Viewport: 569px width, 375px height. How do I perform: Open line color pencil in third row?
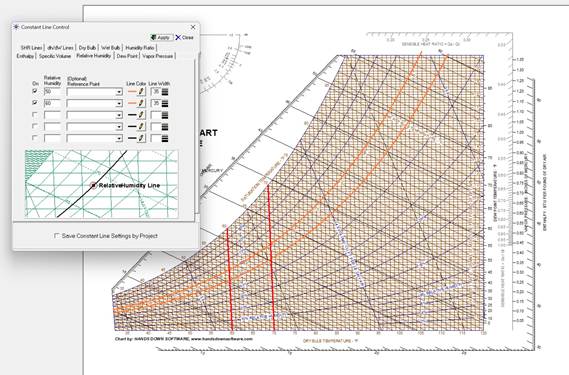[142, 115]
